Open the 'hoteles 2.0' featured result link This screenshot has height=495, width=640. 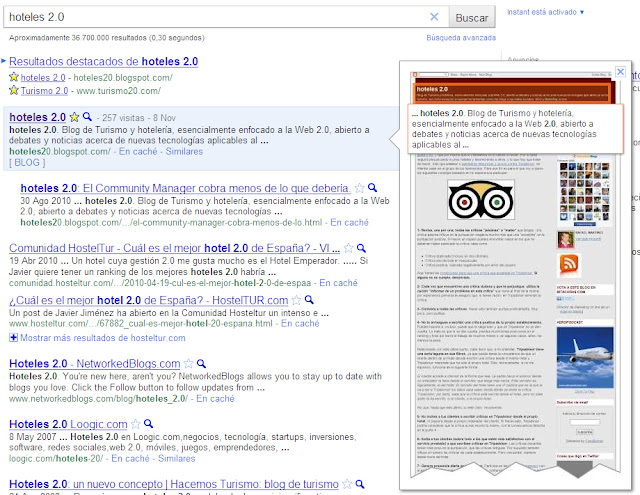tap(43, 78)
